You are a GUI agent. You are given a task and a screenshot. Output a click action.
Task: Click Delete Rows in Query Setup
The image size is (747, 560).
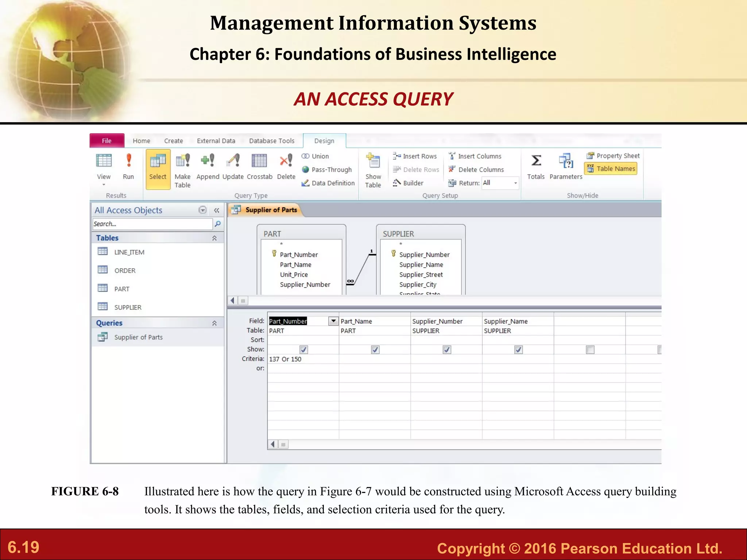(416, 170)
